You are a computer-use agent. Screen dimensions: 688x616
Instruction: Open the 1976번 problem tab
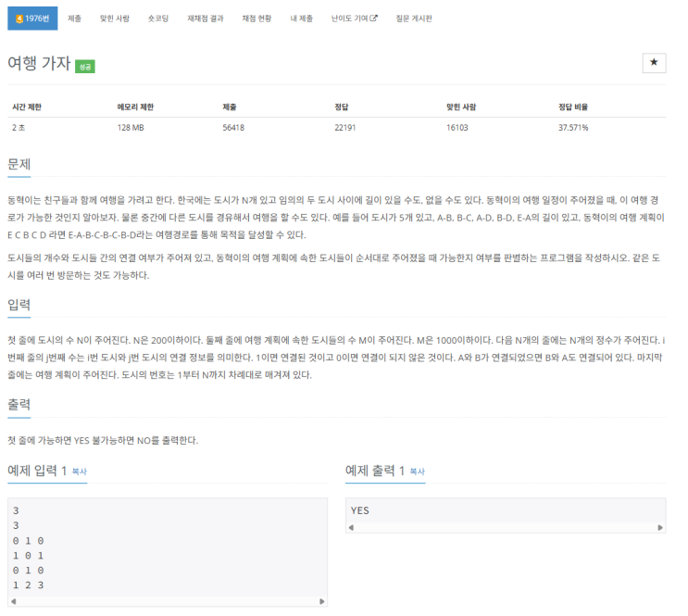[x=32, y=19]
